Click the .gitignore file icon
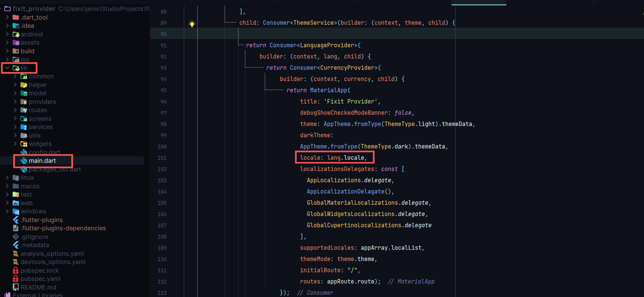Viewport: 644px width, 297px height. pyautogui.click(x=16, y=237)
